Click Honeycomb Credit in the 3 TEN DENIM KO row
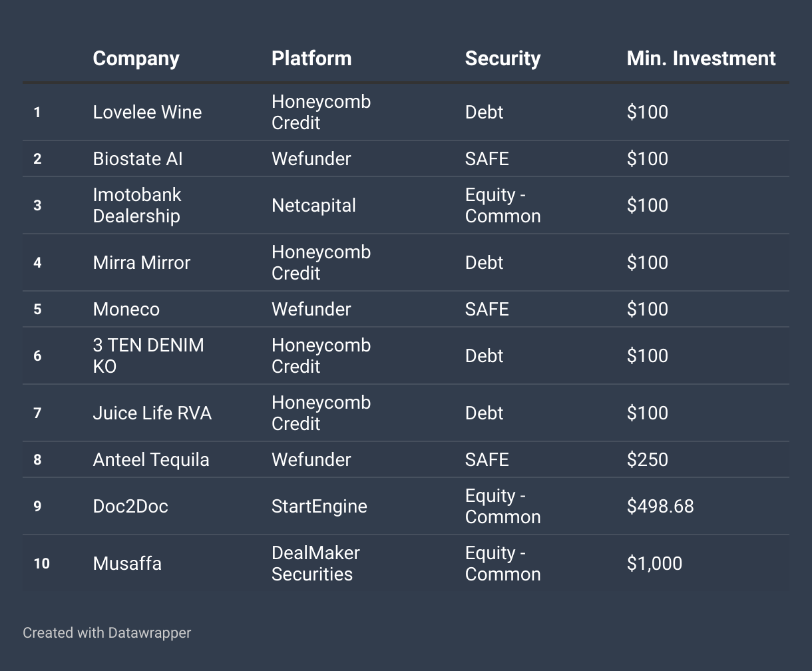The image size is (812, 671). click(321, 355)
